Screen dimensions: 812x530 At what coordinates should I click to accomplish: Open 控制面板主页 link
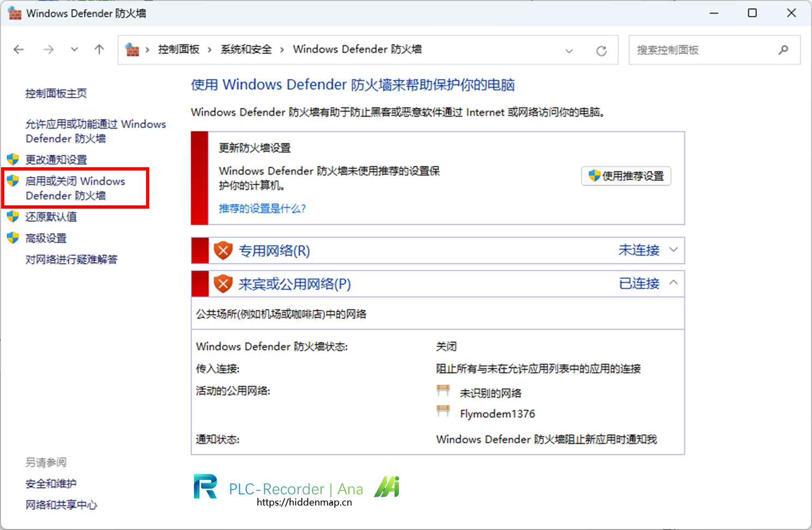56,94
